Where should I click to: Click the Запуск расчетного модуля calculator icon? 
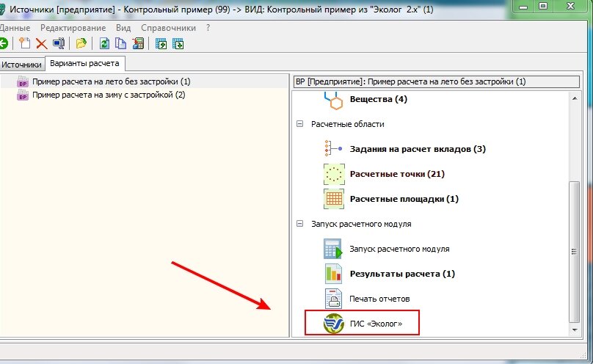click(x=333, y=249)
